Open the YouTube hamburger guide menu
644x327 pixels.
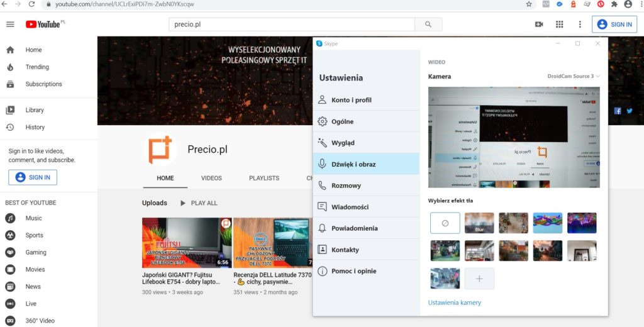coord(10,25)
